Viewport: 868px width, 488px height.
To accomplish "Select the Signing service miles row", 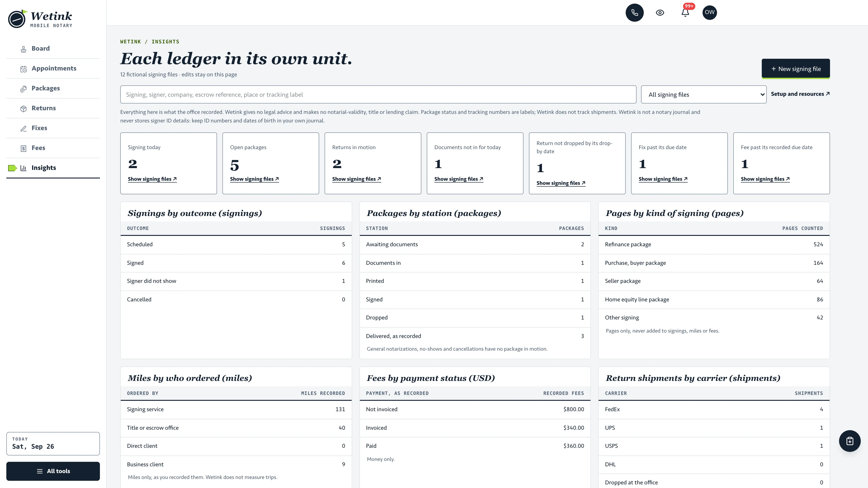I will [x=236, y=410].
